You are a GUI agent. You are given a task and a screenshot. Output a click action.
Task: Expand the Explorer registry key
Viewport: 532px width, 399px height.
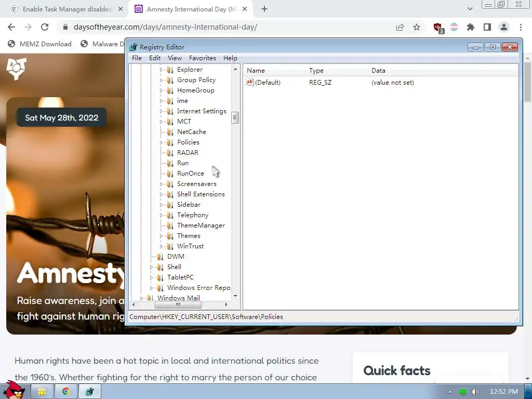coord(161,70)
